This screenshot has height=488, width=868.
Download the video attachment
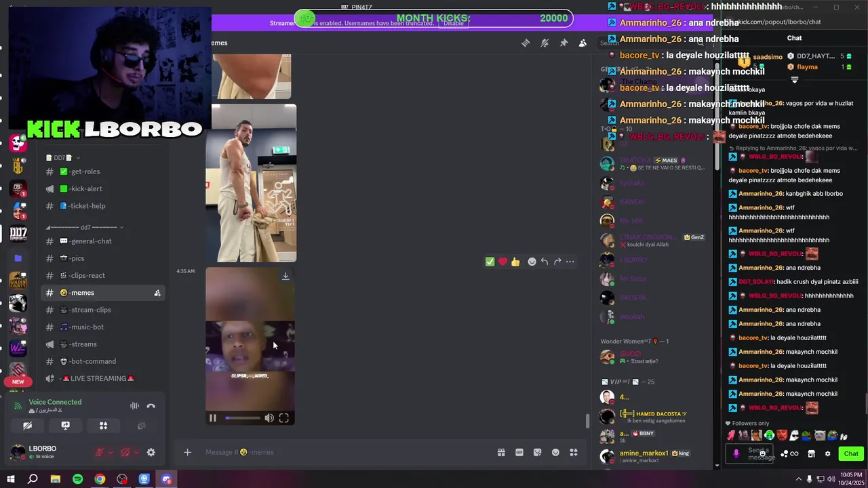click(285, 276)
